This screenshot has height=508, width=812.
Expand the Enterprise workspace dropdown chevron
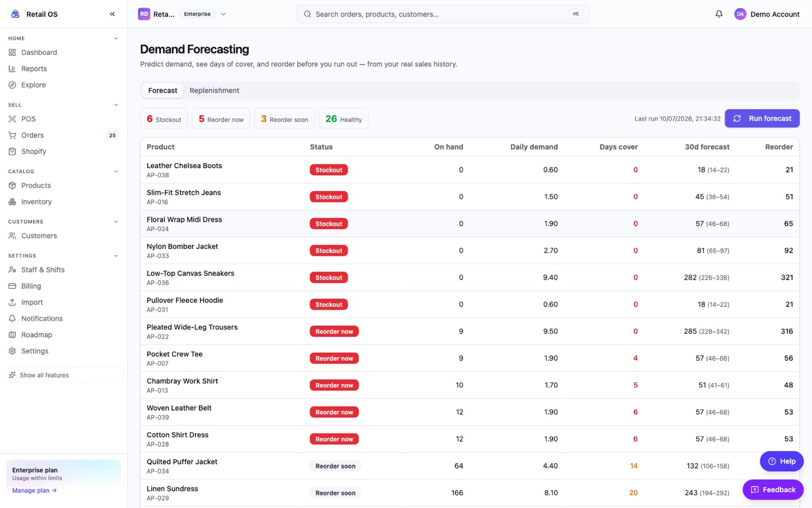click(x=223, y=14)
